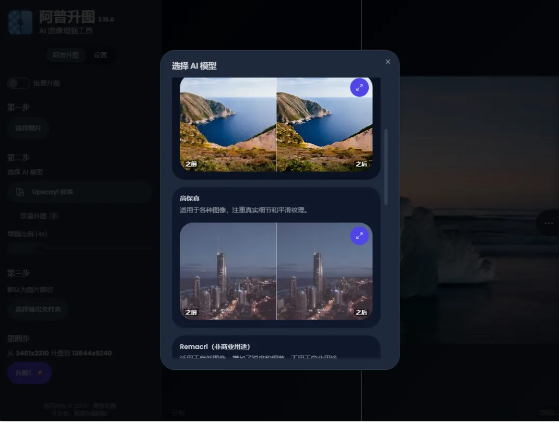Click the 选择输出文件夹 button
The image size is (559, 422).
(x=38, y=309)
